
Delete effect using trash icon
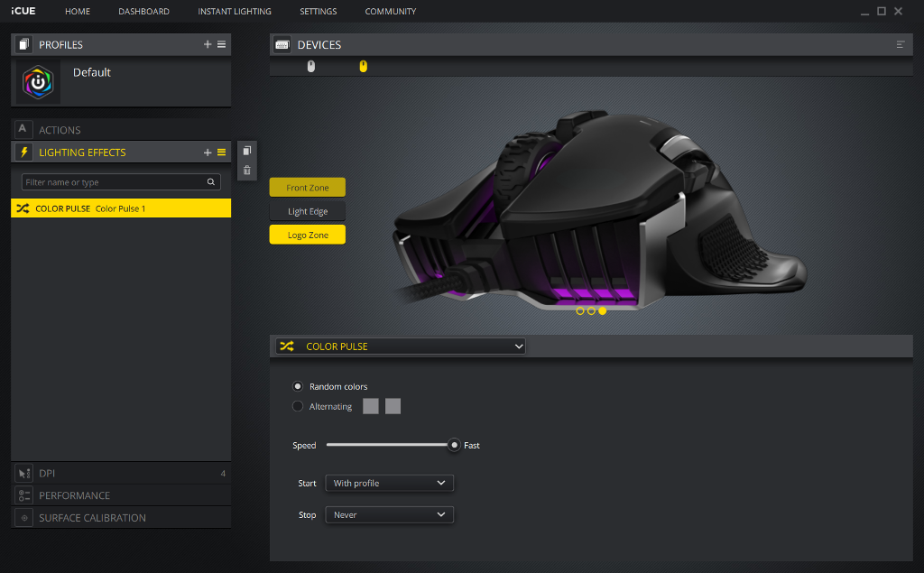pyautogui.click(x=247, y=170)
